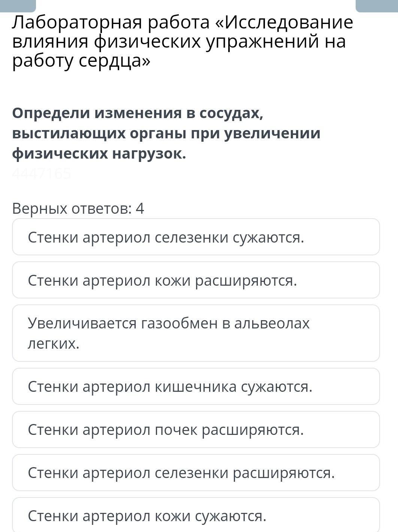
Task: Click the bold question "Определи изменения в сосудах"
Action: point(138,113)
